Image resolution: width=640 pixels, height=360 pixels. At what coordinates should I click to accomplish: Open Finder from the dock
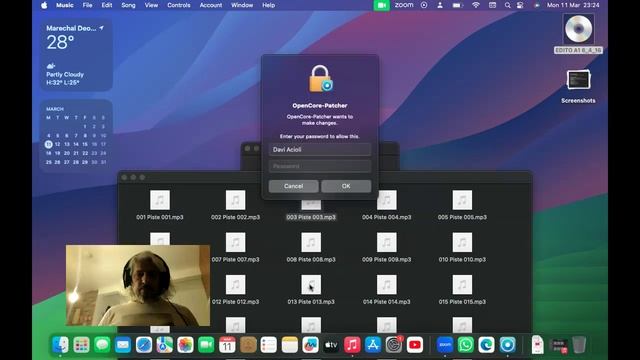click(60, 345)
